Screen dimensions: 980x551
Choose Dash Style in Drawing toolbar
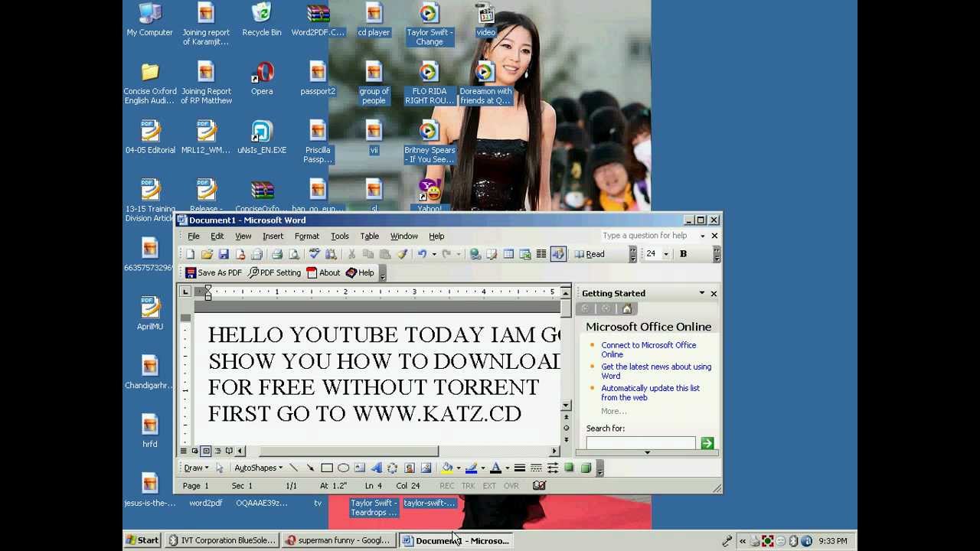click(x=536, y=468)
